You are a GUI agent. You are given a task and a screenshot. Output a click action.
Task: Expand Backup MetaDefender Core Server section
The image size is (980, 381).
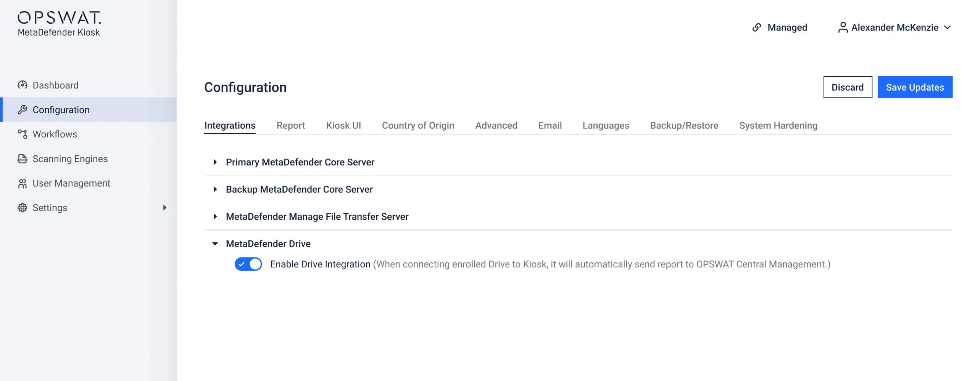coord(216,189)
